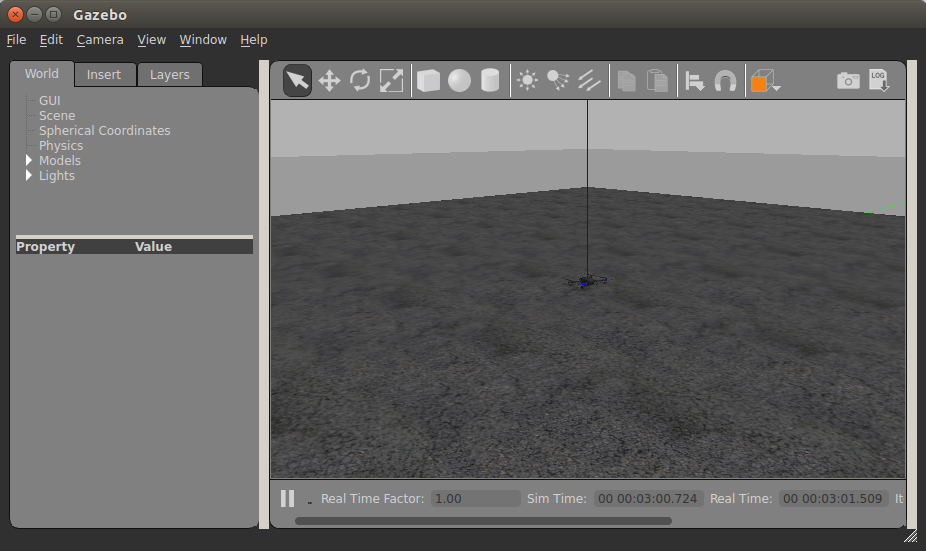Click the horizontal scrollbar below time panel
926x551 pixels.
pyautogui.click(x=483, y=521)
